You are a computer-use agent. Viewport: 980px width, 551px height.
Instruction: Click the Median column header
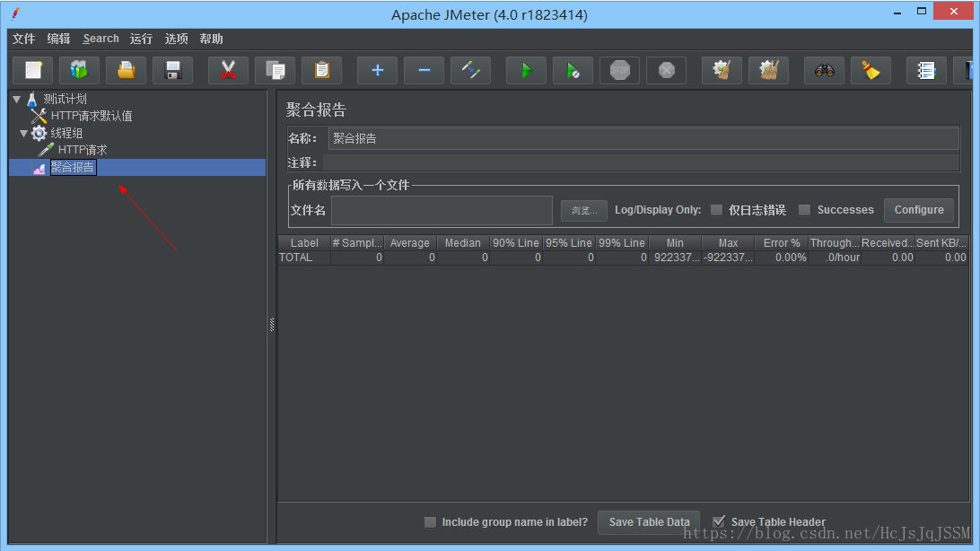pyautogui.click(x=463, y=243)
